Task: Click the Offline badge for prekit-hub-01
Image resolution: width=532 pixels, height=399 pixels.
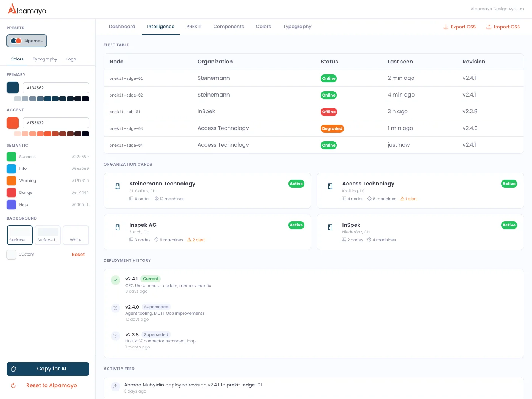Action: pos(329,112)
